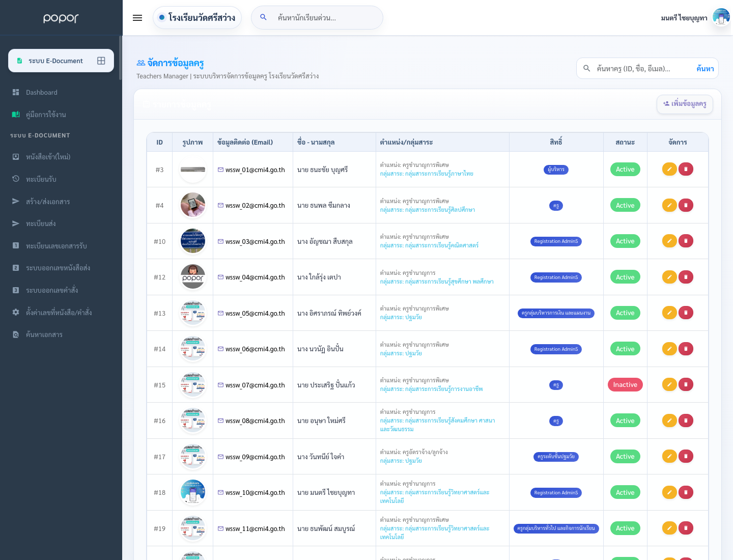Click the edit pencil icon for teacher #3

[x=669, y=169]
